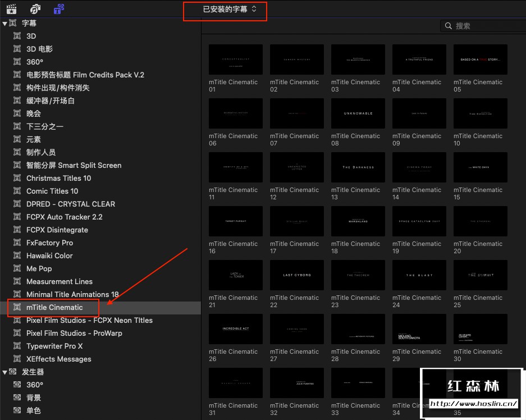Click the mTitle Cinematic 03 label
The height and width of the screenshot is (420, 526).
pos(355,85)
